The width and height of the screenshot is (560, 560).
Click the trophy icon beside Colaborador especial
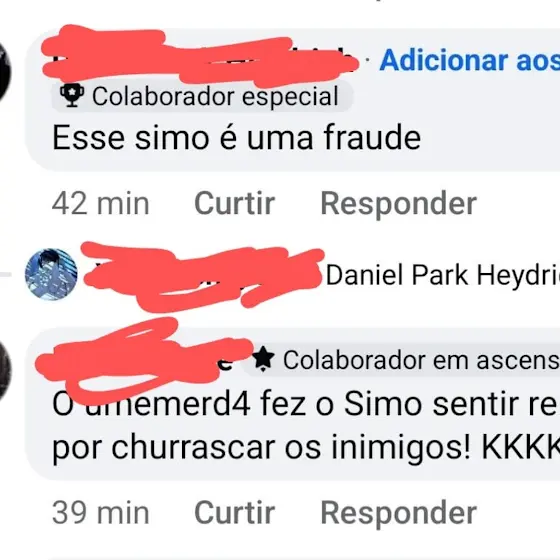click(72, 95)
